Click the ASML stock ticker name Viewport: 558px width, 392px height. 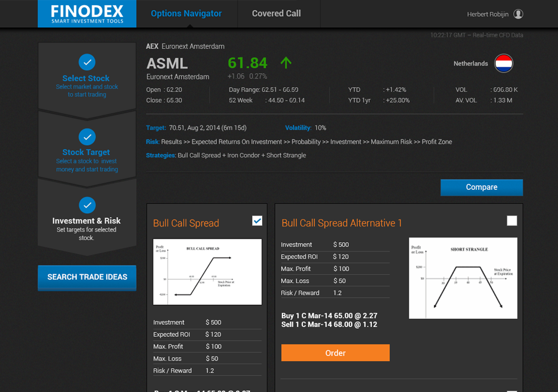click(x=167, y=63)
